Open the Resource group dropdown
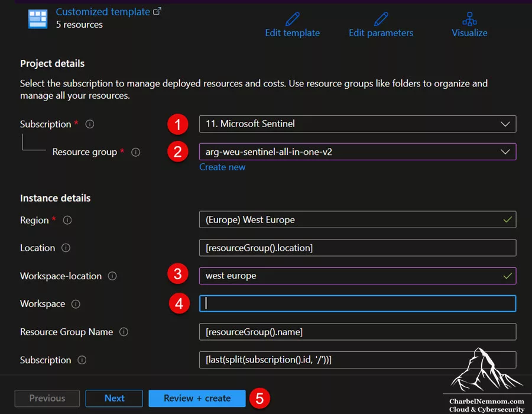 point(358,151)
